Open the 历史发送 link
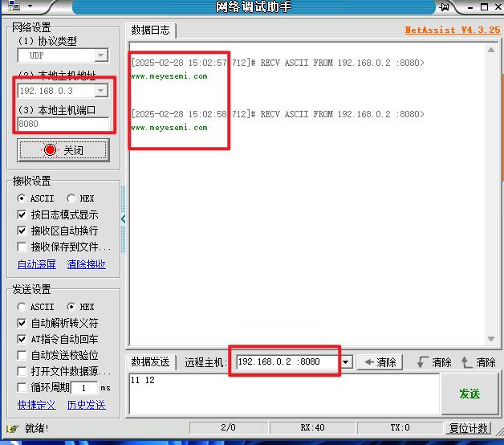 [x=87, y=405]
